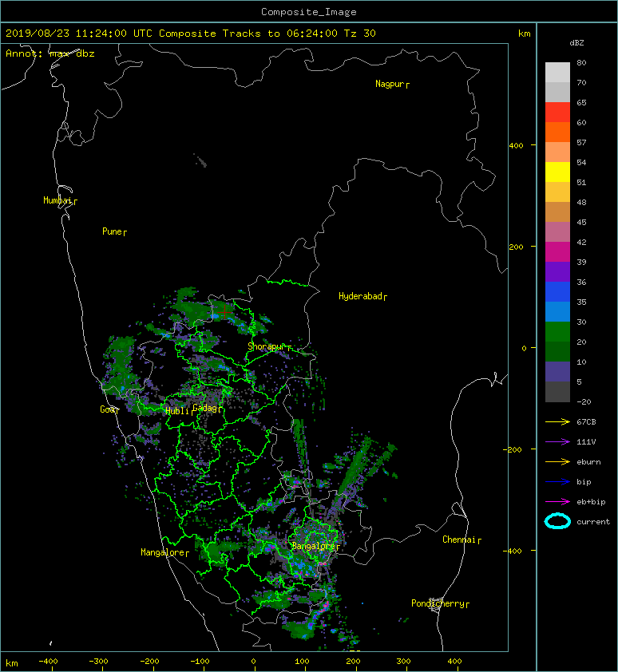Screen dimensions: 618x672
Task: Click the 300 horizontal axis tick label
Action: pyautogui.click(x=403, y=662)
